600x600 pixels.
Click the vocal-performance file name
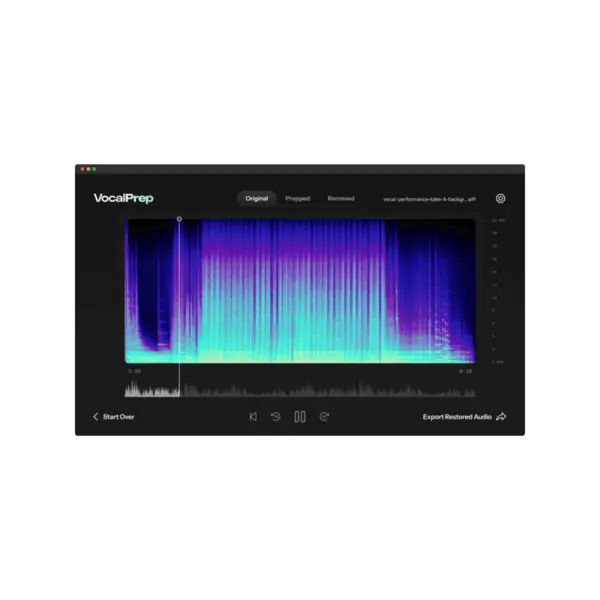429,199
